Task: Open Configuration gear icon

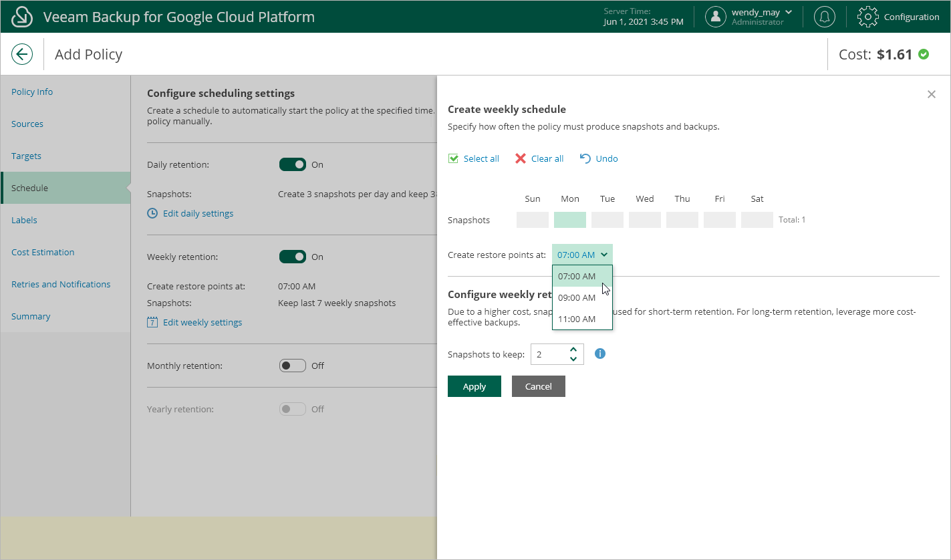Action: coord(867,17)
